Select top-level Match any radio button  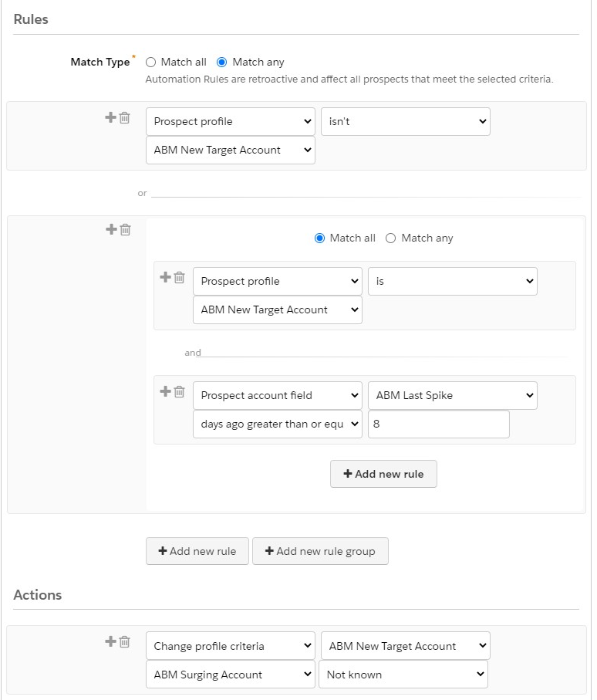[222, 62]
